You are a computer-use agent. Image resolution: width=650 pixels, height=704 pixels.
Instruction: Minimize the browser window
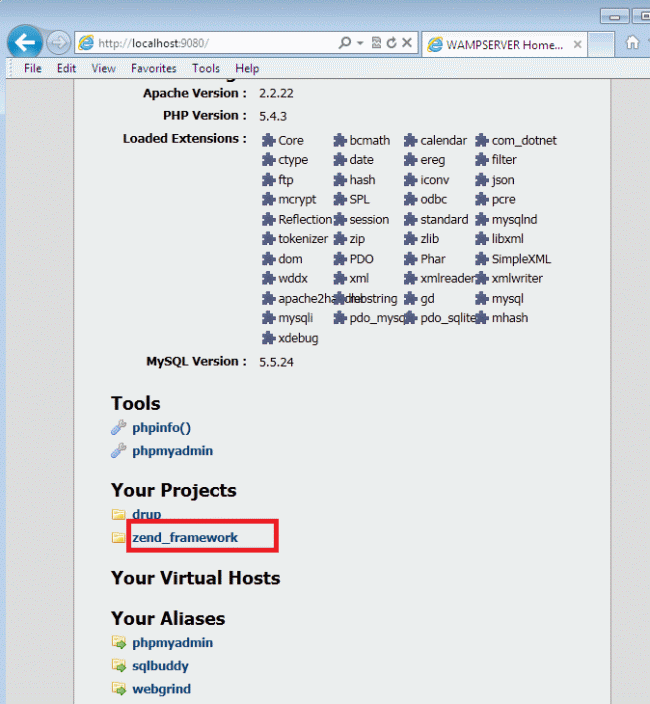tap(615, 17)
